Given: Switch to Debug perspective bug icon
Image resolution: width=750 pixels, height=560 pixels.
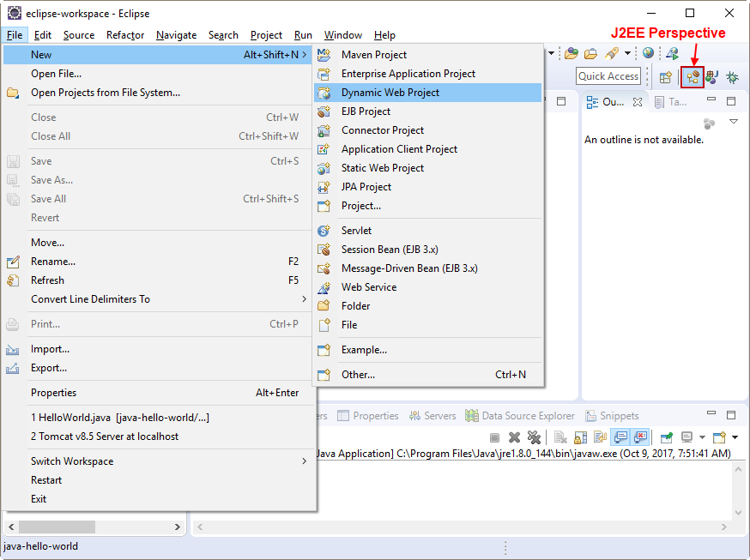Looking at the screenshot, I should pos(732,77).
